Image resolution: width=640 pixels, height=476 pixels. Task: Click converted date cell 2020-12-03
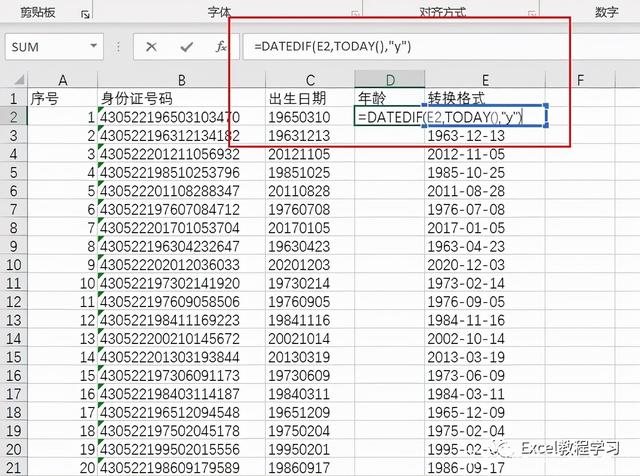point(485,265)
